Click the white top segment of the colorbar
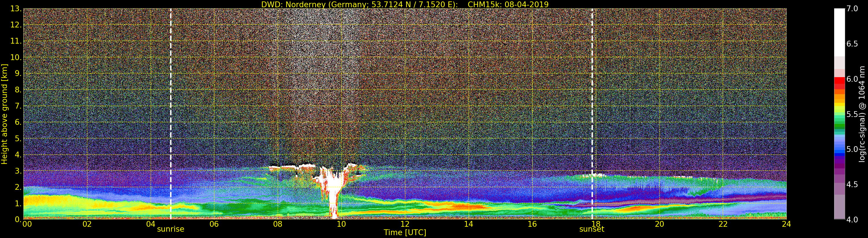This screenshot has width=868, height=238. 839,32
